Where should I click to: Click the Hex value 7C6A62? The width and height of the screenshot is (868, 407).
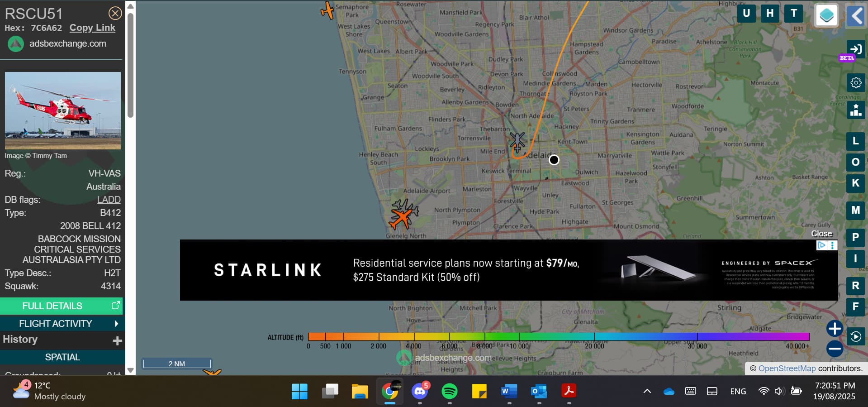(x=46, y=28)
